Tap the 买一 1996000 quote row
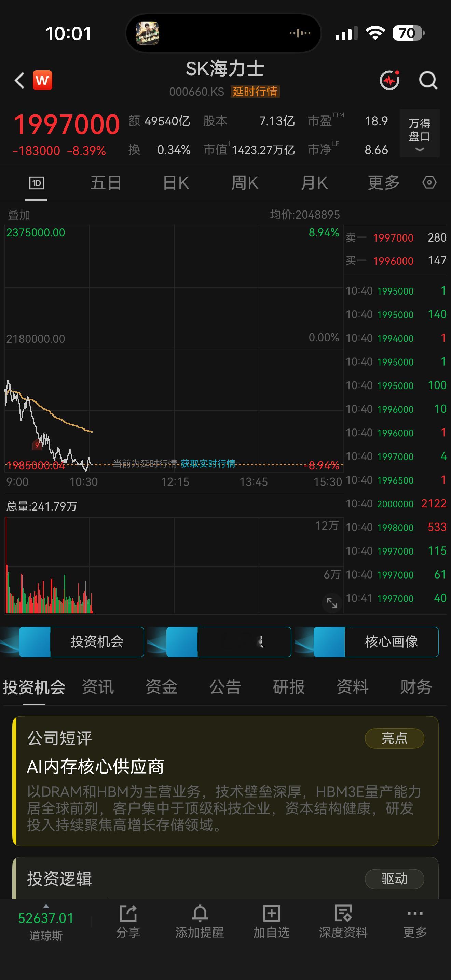 pos(396,261)
